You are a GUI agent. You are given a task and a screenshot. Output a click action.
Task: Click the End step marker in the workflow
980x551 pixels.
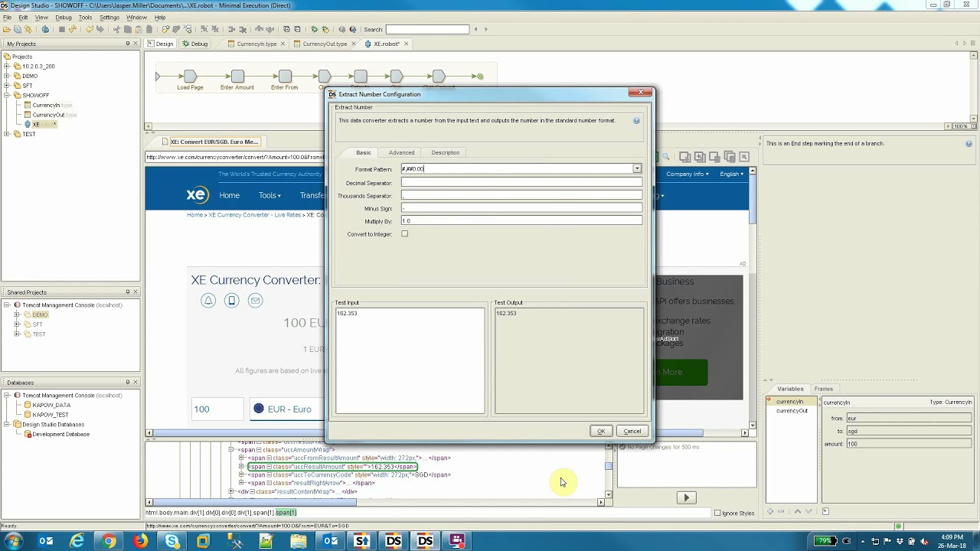click(x=480, y=77)
